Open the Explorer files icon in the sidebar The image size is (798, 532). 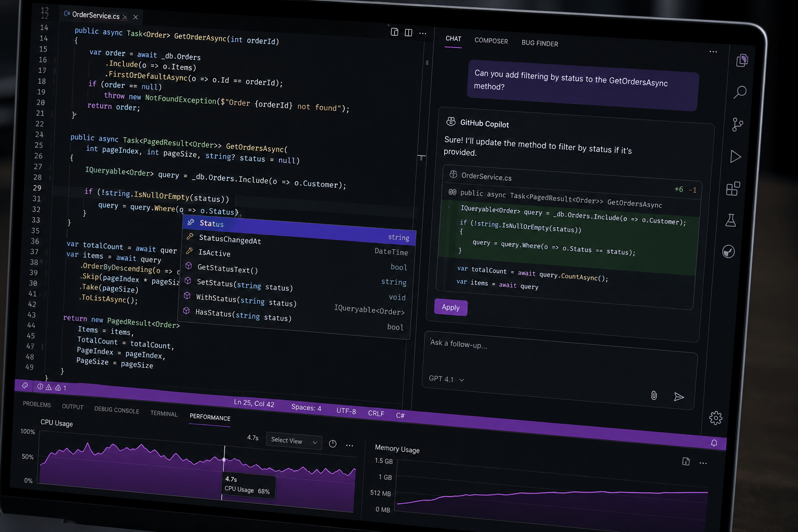(x=742, y=60)
